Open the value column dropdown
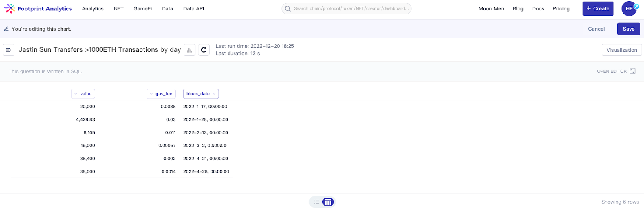This screenshot has width=644, height=208. point(76,94)
